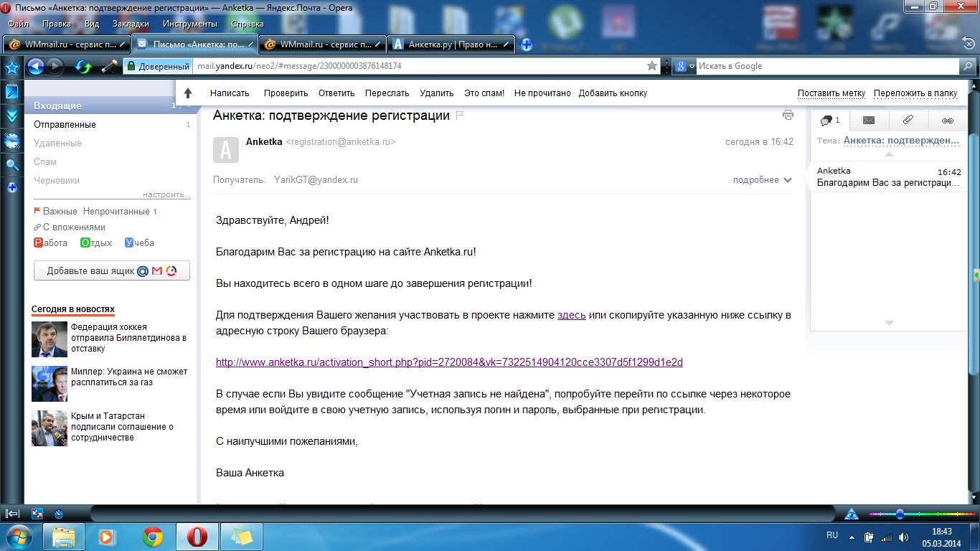980x551 pixels.
Task: Click the down triangle below the thread list
Action: pos(889,323)
